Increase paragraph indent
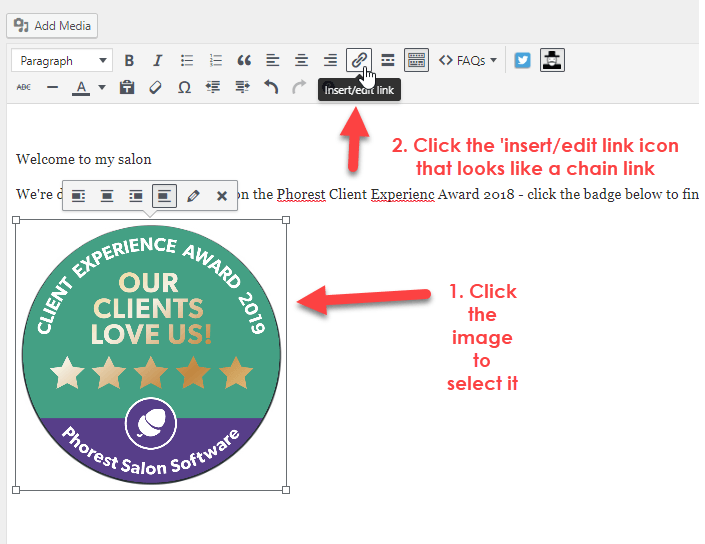 tap(242, 87)
